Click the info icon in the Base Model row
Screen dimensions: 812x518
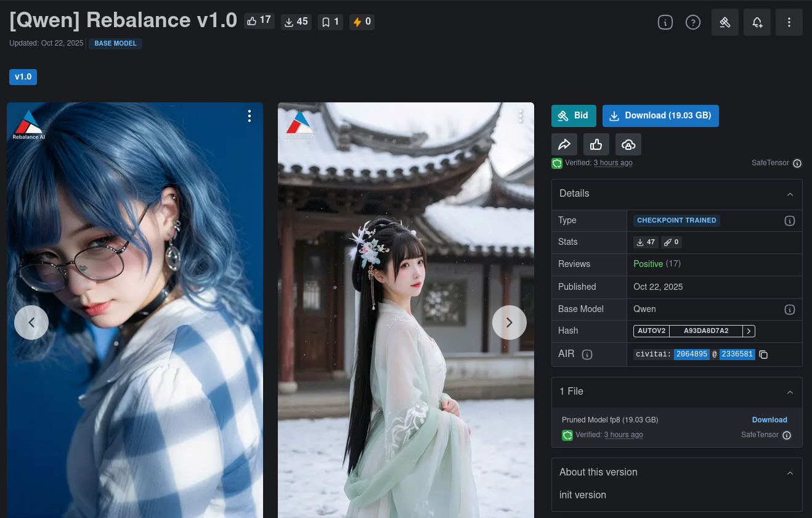(x=789, y=310)
